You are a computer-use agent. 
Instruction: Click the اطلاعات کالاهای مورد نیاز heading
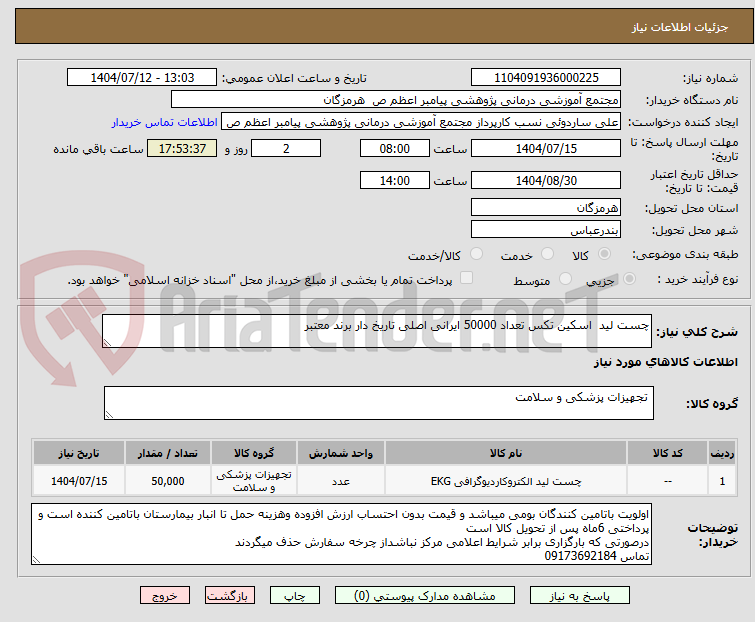(x=665, y=362)
